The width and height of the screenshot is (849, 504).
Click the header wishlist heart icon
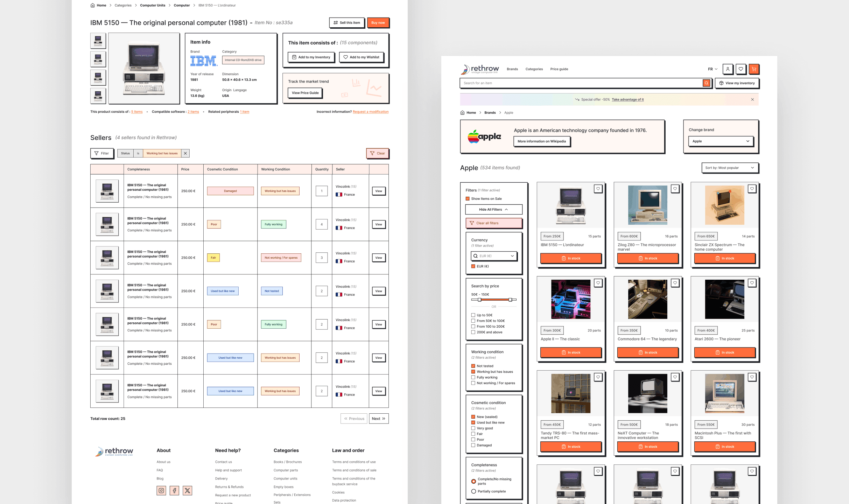pyautogui.click(x=741, y=69)
